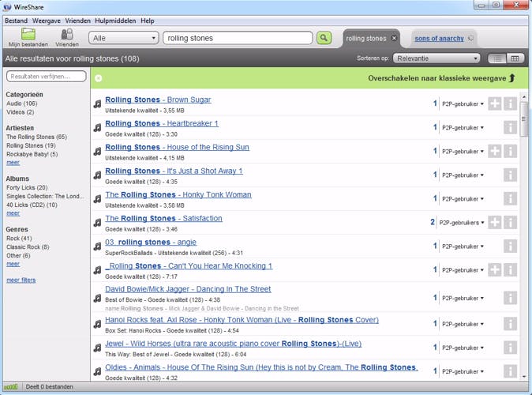Show info for Oldies Animals House Of The Rising Sun
The height and width of the screenshot is (395, 532).
coord(510,371)
